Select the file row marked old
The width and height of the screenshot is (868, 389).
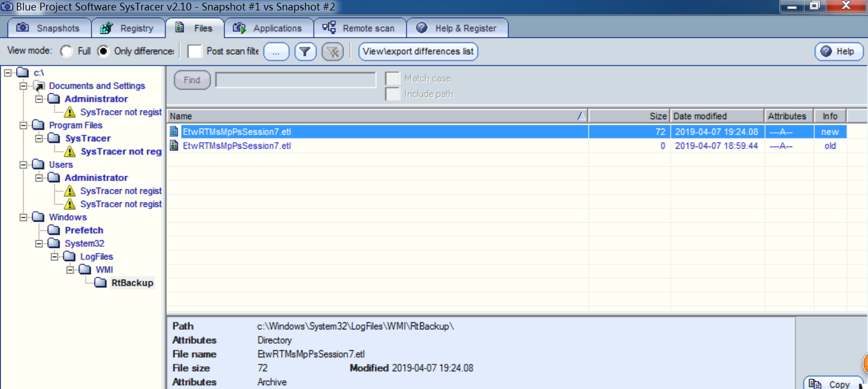[508, 146]
